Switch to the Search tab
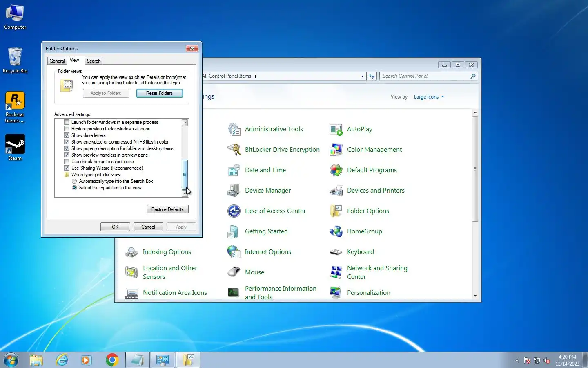Image resolution: width=588 pixels, height=368 pixels. (x=94, y=61)
